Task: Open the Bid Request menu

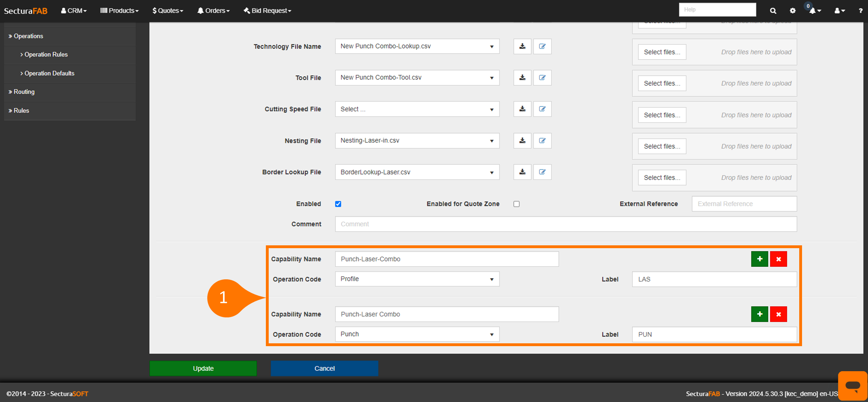Action: pyautogui.click(x=267, y=11)
